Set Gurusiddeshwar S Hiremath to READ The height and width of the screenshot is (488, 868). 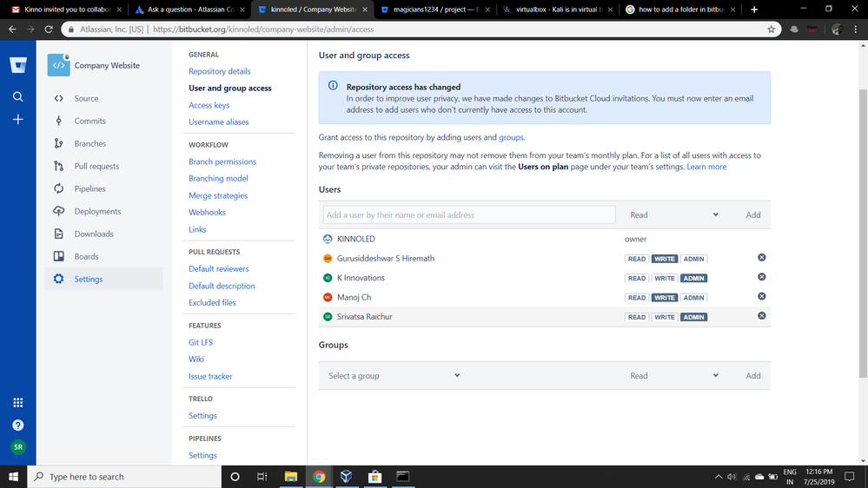pos(637,259)
